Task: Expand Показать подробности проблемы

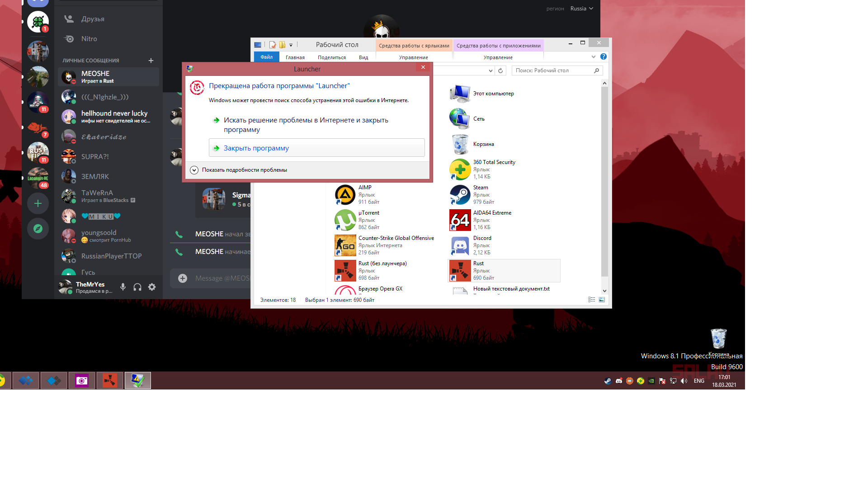Action: point(239,170)
